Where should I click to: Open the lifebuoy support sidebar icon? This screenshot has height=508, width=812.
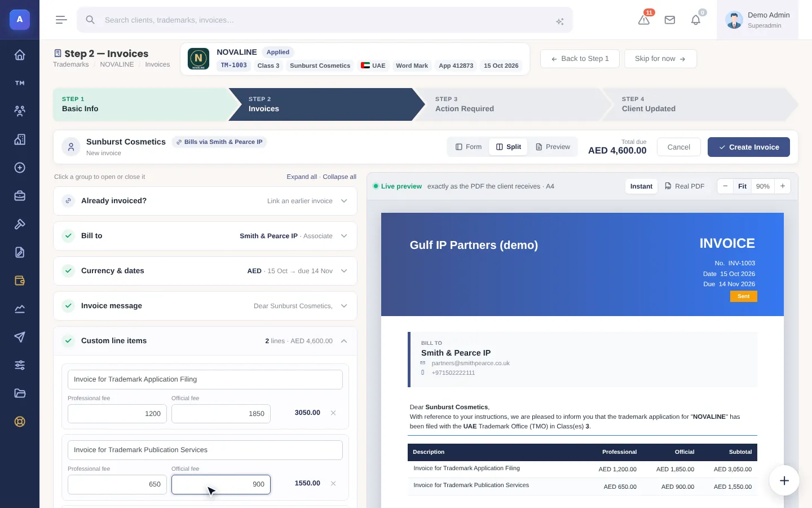coord(20,422)
